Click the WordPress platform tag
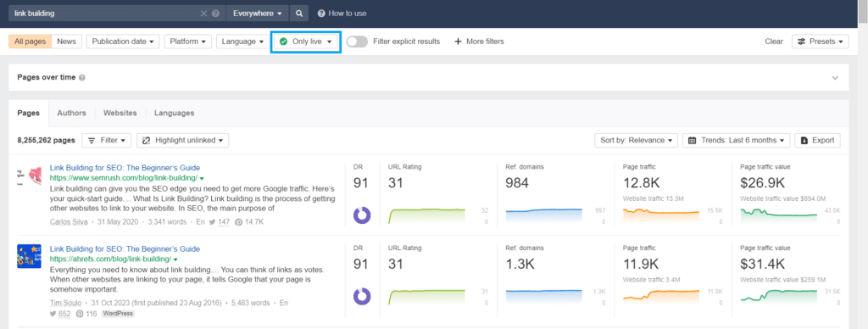This screenshot has height=329, width=868. click(117, 314)
